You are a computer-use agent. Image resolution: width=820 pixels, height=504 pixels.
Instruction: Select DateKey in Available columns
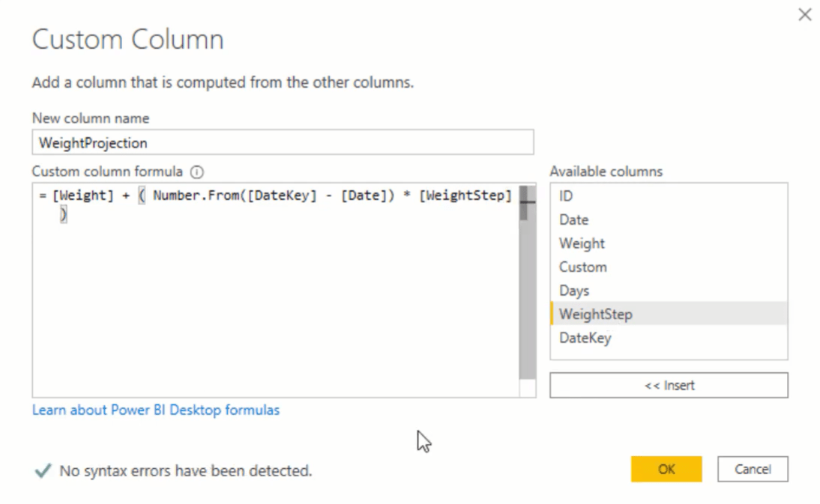pyautogui.click(x=669, y=338)
